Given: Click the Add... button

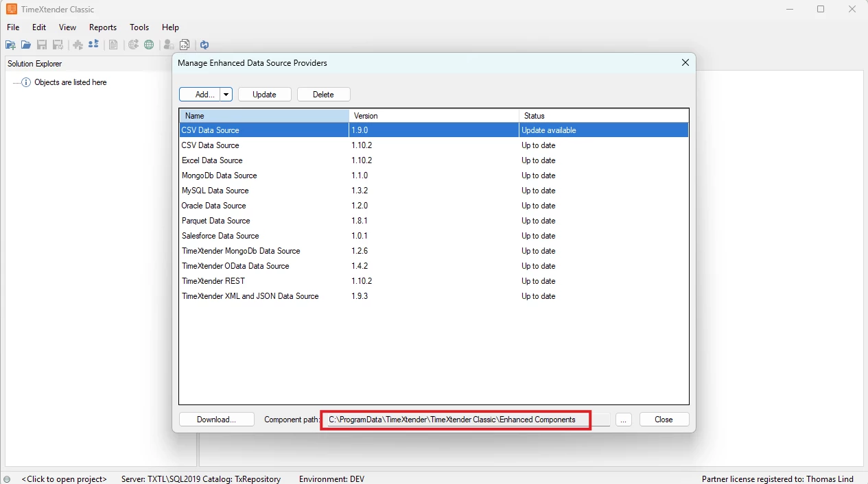Looking at the screenshot, I should click(x=200, y=95).
